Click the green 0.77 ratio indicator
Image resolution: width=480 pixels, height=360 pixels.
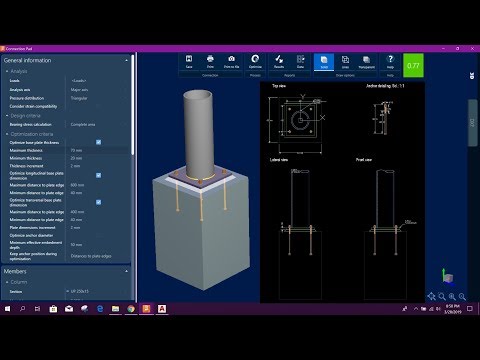(x=413, y=65)
